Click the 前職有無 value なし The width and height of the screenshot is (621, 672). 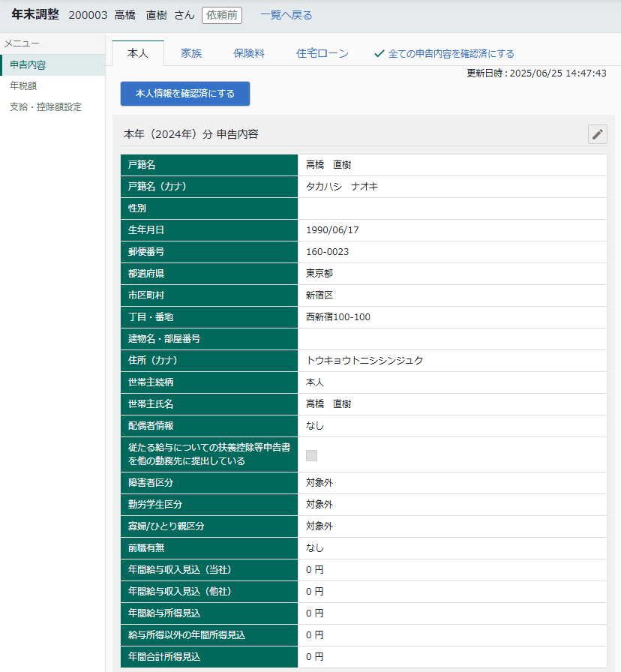tap(314, 547)
